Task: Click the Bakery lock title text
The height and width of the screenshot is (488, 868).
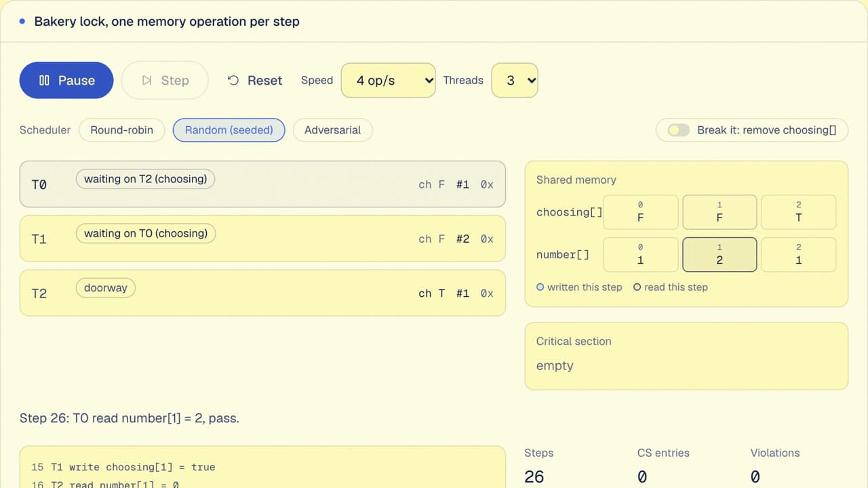Action: tap(167, 22)
